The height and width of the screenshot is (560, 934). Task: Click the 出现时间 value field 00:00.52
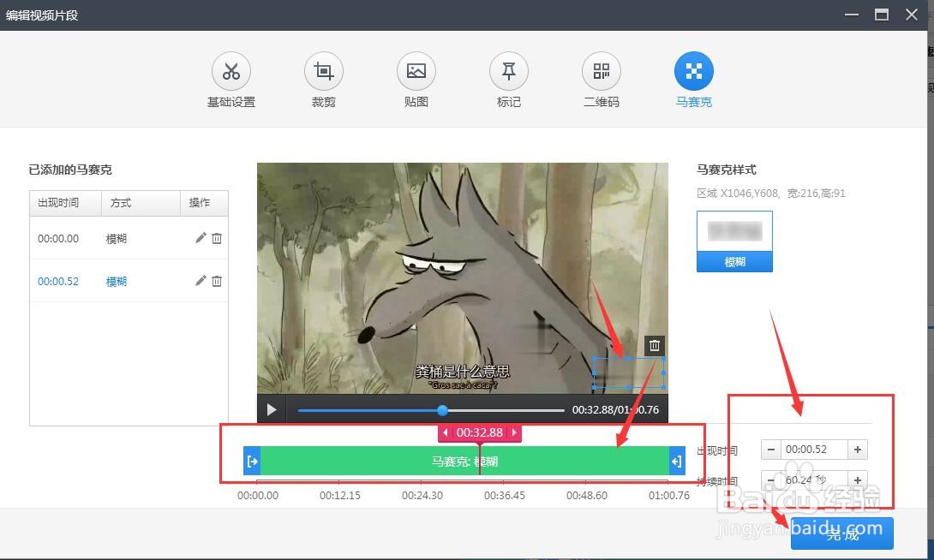pos(814,450)
